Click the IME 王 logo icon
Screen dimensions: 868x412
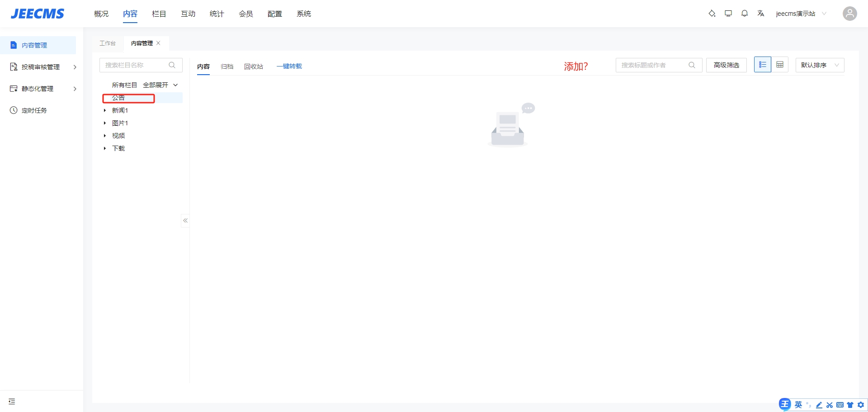pos(785,405)
